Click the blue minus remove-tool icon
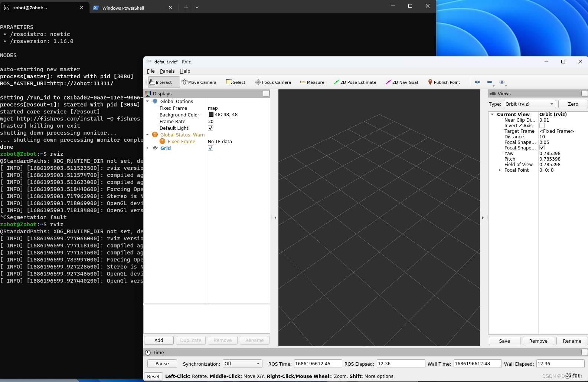Viewport: 588px width, 382px height. coord(490,82)
